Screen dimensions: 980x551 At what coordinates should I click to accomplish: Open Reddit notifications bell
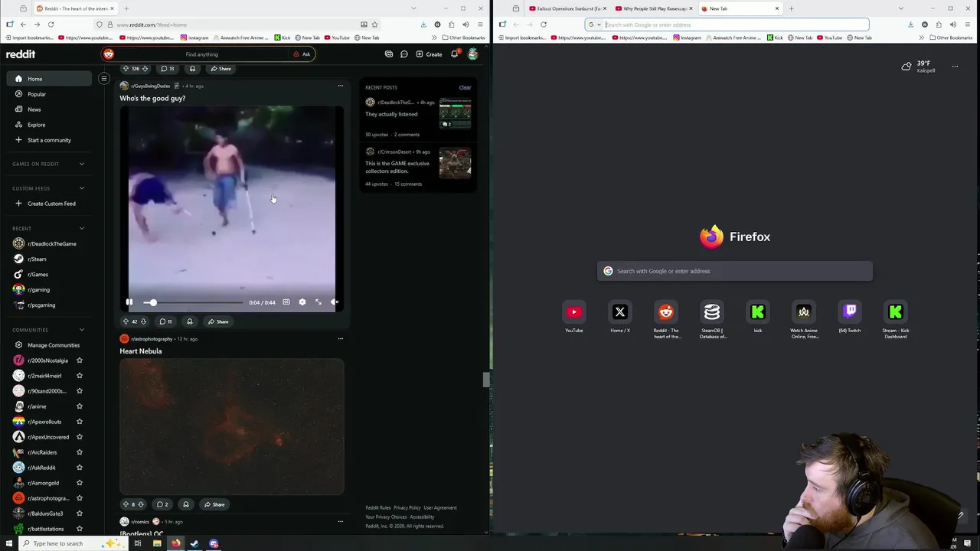pos(454,54)
